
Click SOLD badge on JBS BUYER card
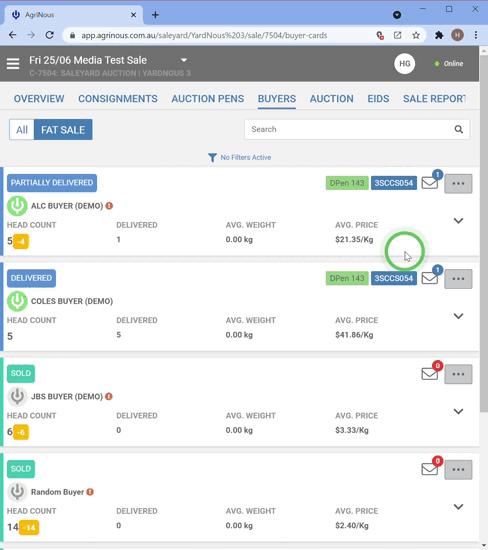(x=21, y=373)
